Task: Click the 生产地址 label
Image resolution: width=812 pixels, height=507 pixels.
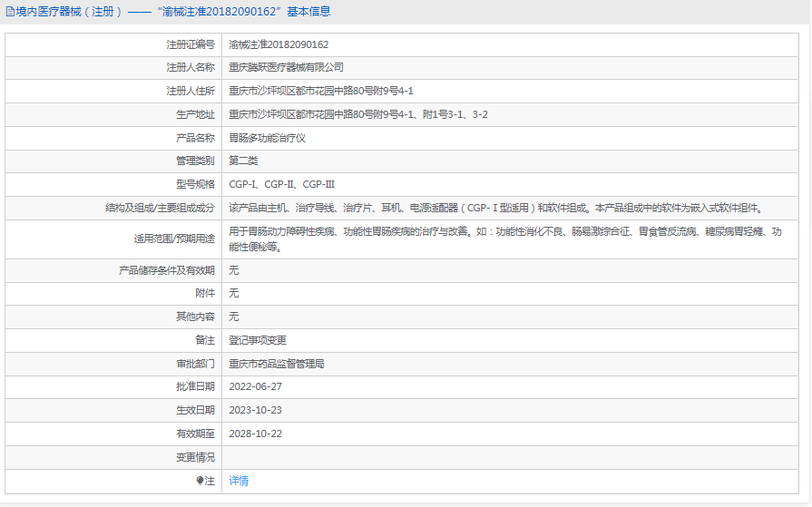Action: point(195,114)
